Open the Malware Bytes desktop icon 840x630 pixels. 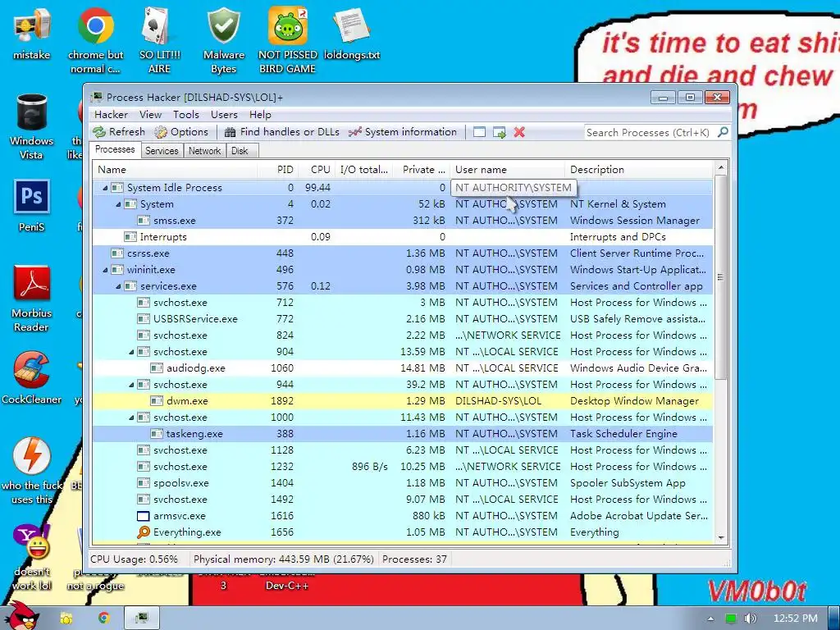[x=223, y=41]
